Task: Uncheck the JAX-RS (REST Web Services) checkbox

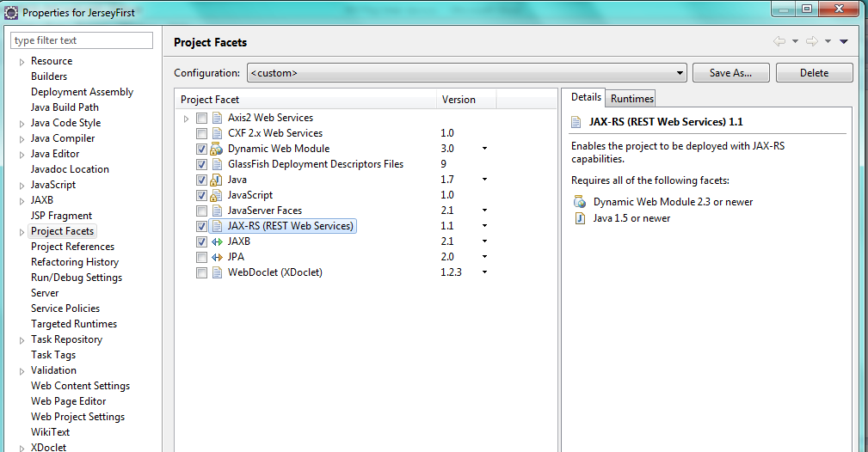Action: [201, 226]
